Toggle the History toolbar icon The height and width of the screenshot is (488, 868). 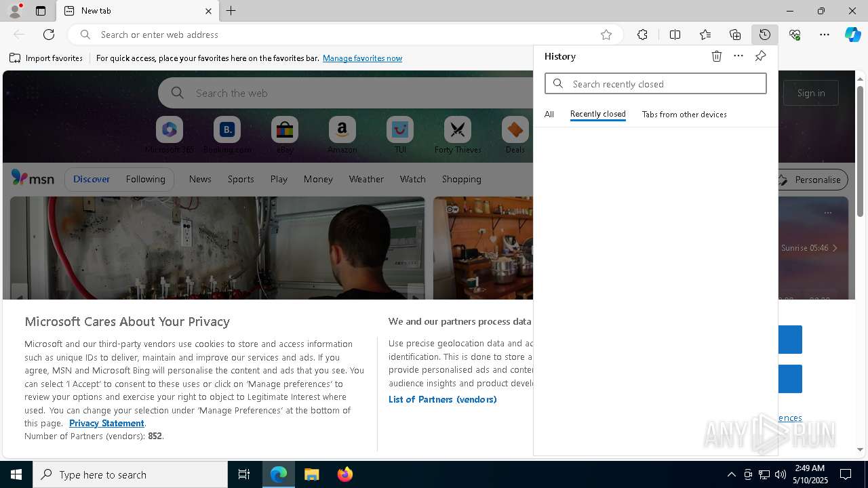tap(765, 35)
